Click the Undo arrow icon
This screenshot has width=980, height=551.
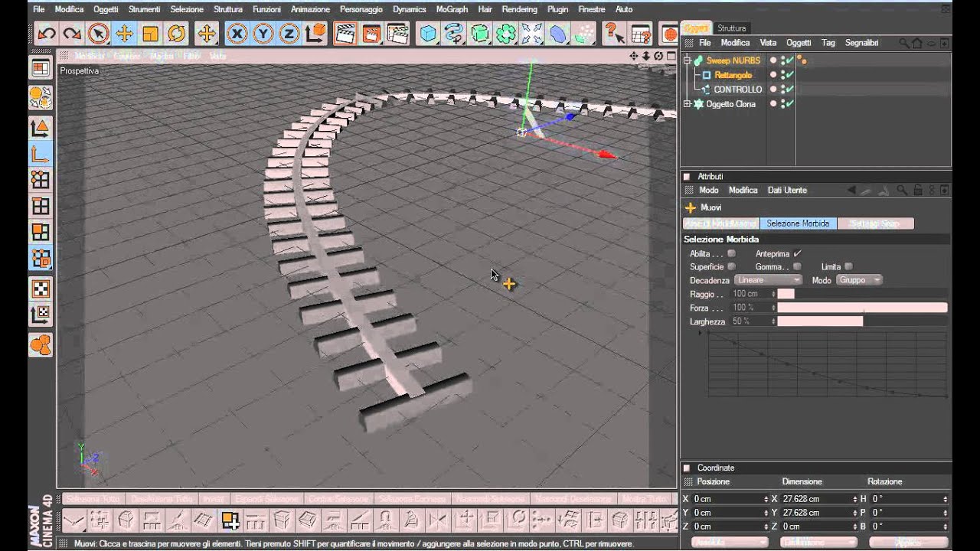pyautogui.click(x=47, y=34)
